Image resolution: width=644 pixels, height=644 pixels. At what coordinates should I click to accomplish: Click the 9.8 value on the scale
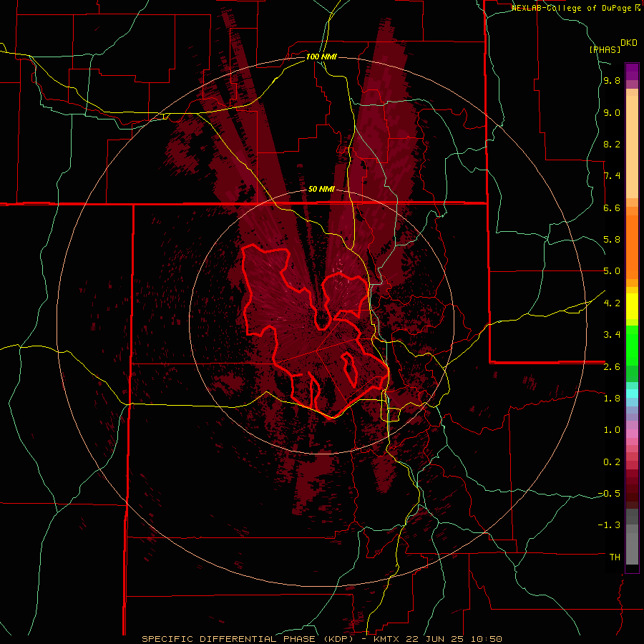(612, 81)
